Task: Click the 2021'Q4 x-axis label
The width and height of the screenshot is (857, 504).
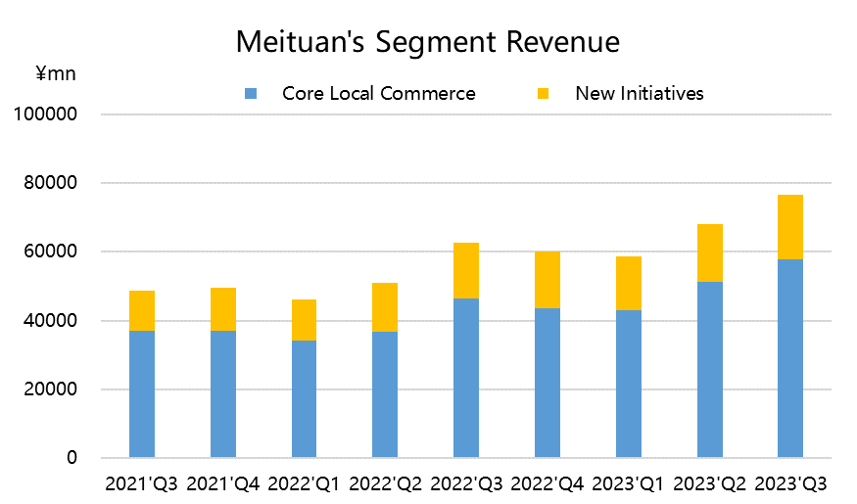Action: (x=223, y=483)
